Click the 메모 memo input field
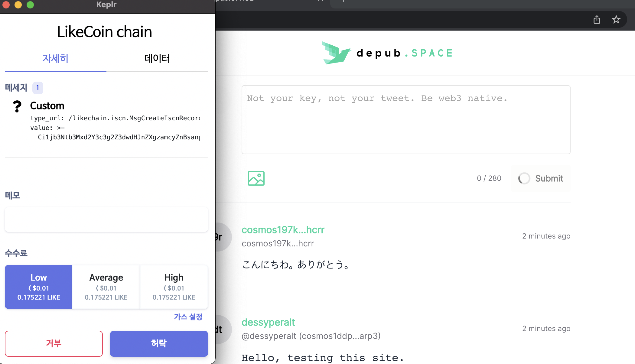635x364 pixels. point(106,219)
